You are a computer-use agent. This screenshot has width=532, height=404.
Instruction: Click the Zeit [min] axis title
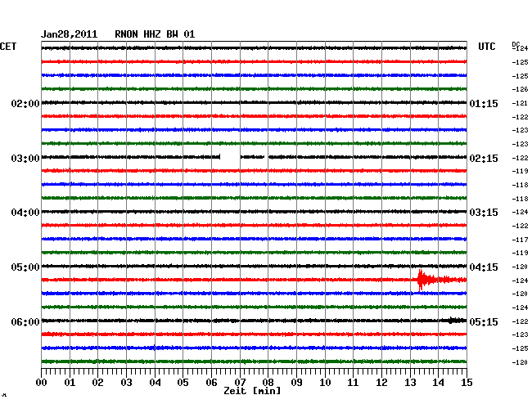(x=252, y=391)
